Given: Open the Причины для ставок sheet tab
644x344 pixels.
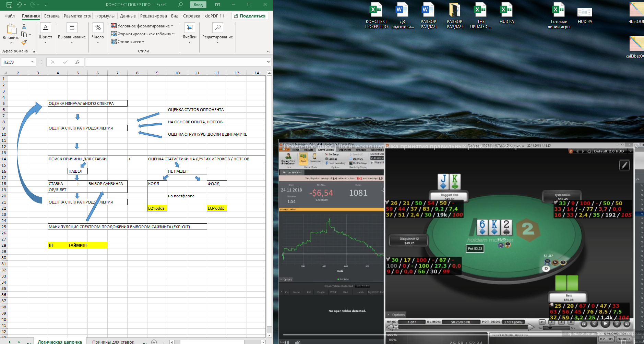Looking at the screenshot, I should [113, 342].
